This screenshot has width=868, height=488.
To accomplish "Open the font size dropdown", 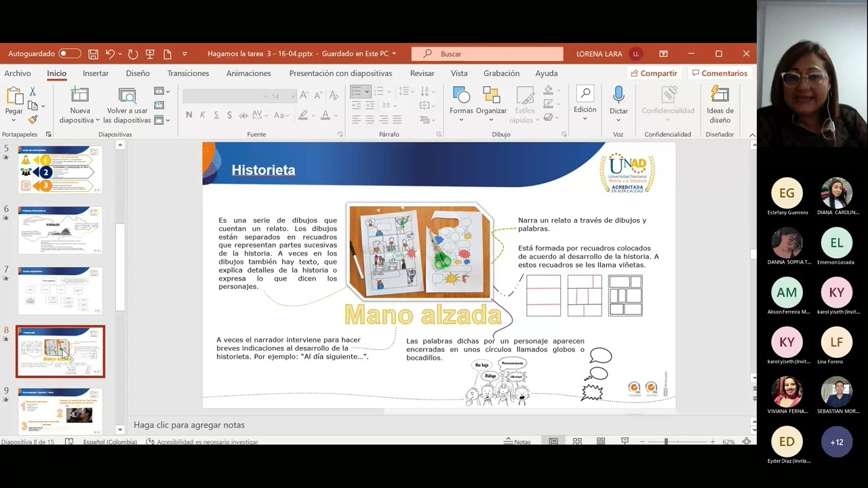I will pyautogui.click(x=293, y=96).
